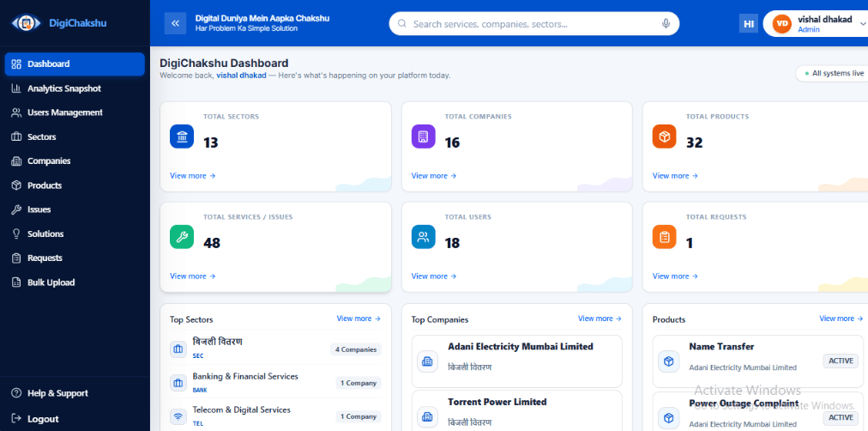Click the VD user avatar
The height and width of the screenshot is (431, 868).
[x=781, y=24]
